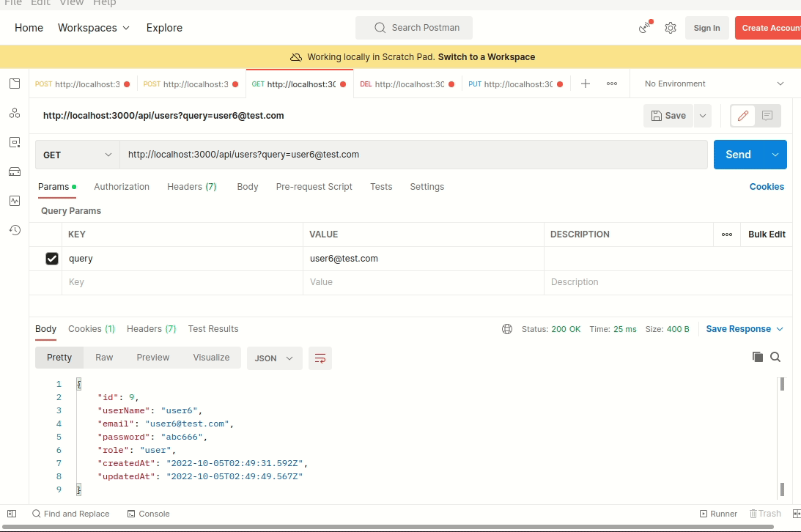Click Bulk Edit for query params

767,234
